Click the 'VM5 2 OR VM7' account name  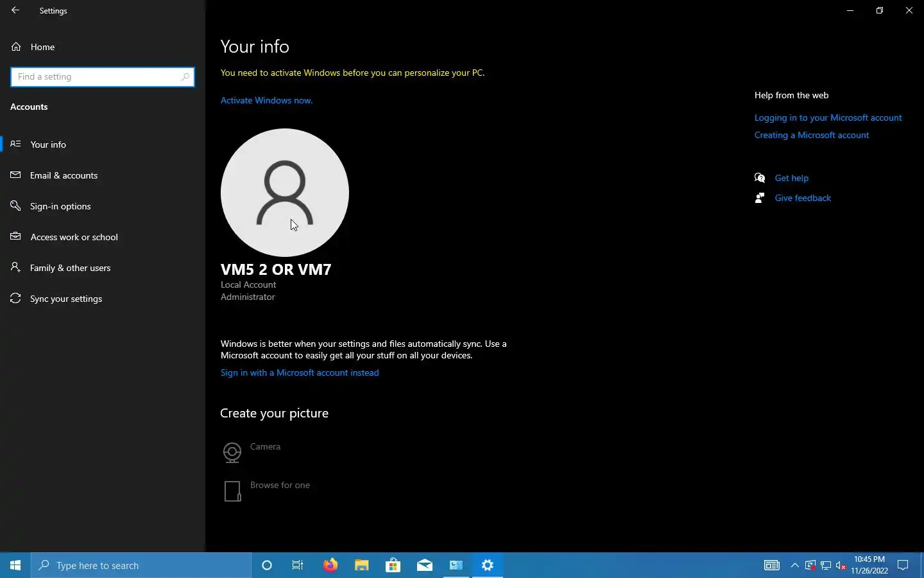click(276, 269)
